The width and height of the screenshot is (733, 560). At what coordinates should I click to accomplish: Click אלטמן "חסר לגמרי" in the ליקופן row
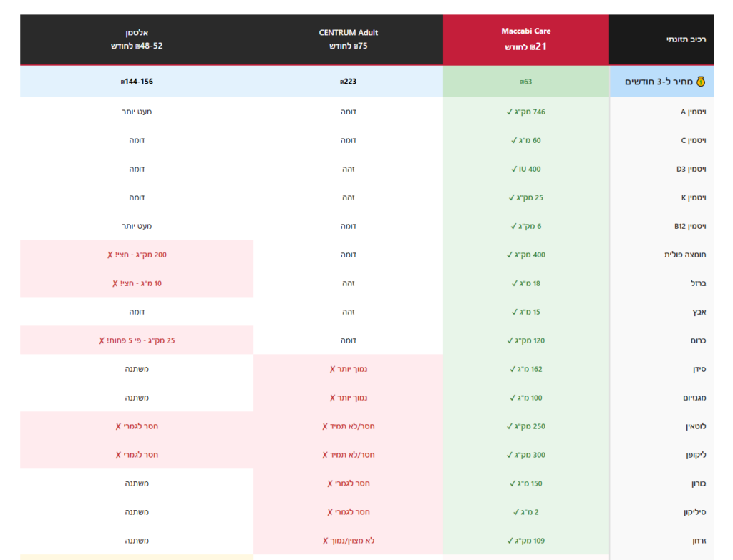tap(137, 455)
